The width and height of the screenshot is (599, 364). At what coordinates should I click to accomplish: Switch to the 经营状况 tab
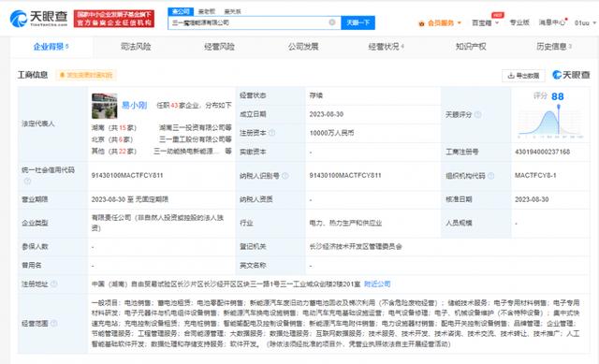tap(386, 47)
